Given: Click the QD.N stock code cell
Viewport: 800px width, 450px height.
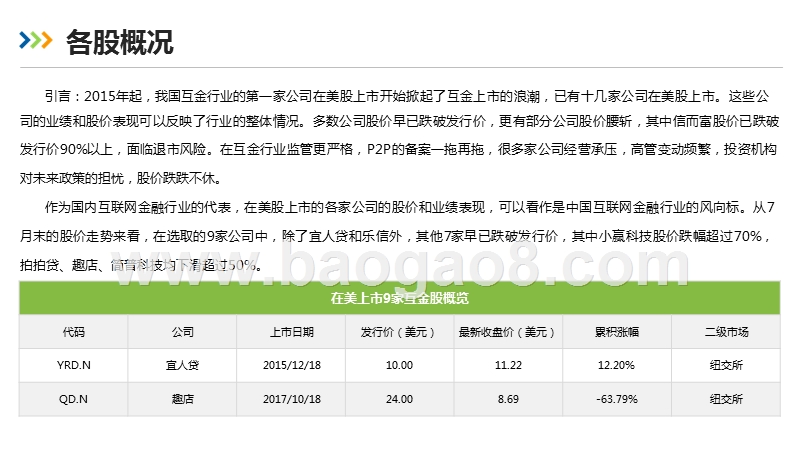Looking at the screenshot, I should pyautogui.click(x=73, y=399).
